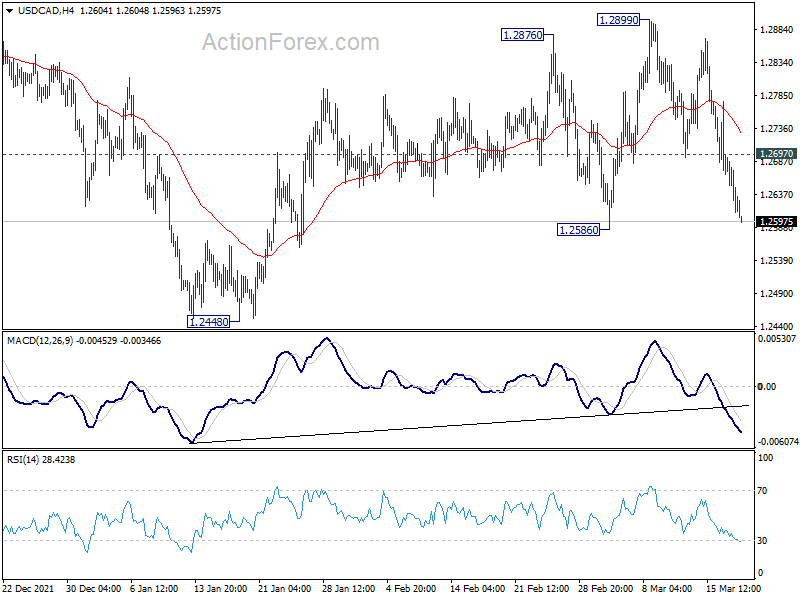Select the 13 Jan 20:00 time label
Image resolution: width=800 pixels, height=600 pixels.
[x=220, y=589]
